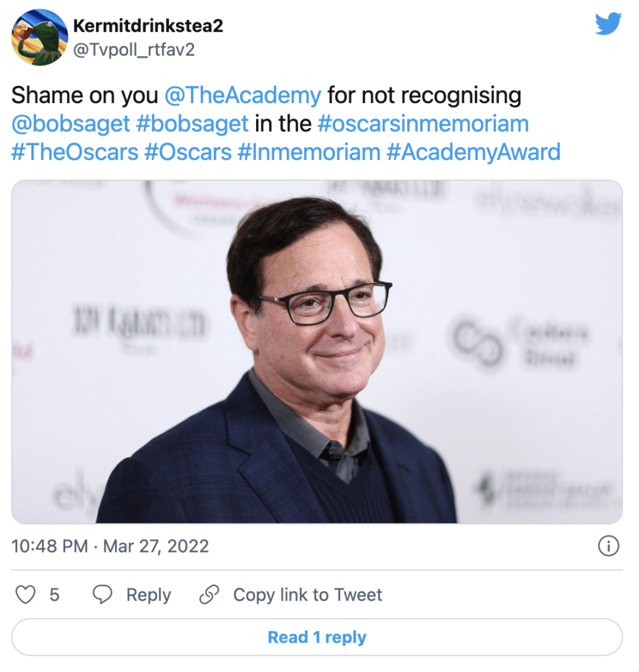Open Kermitdrinkstea2 display name
The image size is (639, 672).
coord(148,26)
